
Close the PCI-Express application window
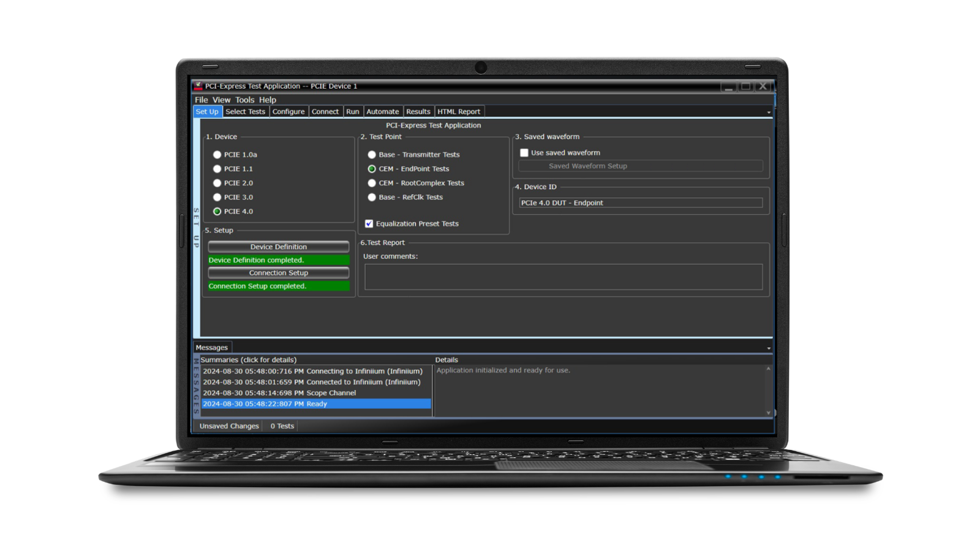tap(763, 87)
